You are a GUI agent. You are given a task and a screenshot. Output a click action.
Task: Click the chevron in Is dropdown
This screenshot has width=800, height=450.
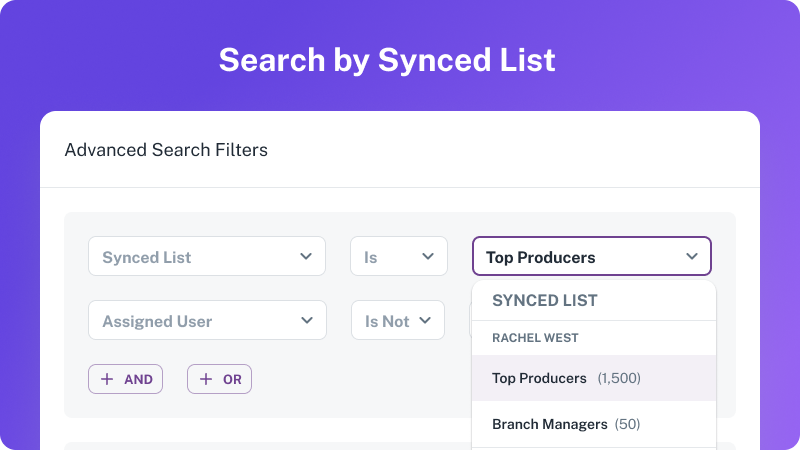pos(428,256)
